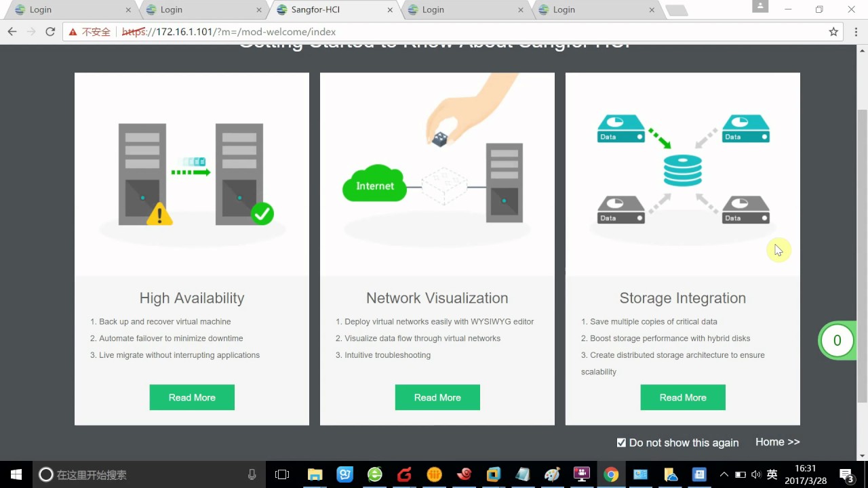Click text 'Boost storage performance with hybrid disks'

tap(670, 338)
